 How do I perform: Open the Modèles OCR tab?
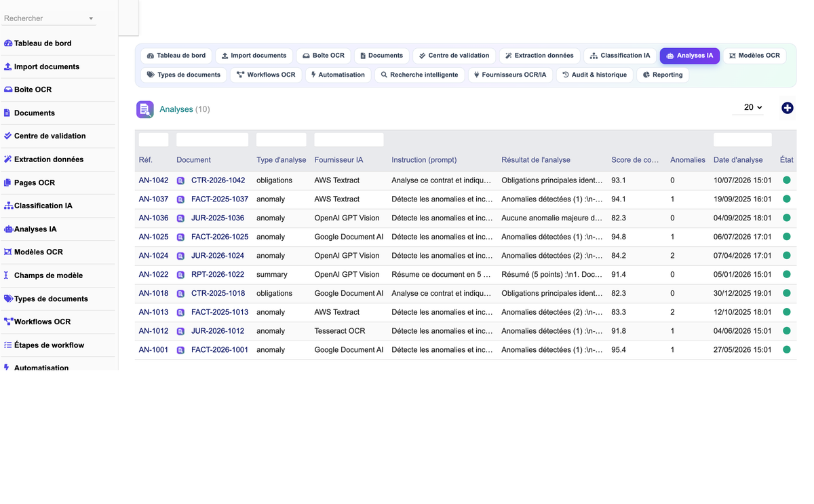754,56
